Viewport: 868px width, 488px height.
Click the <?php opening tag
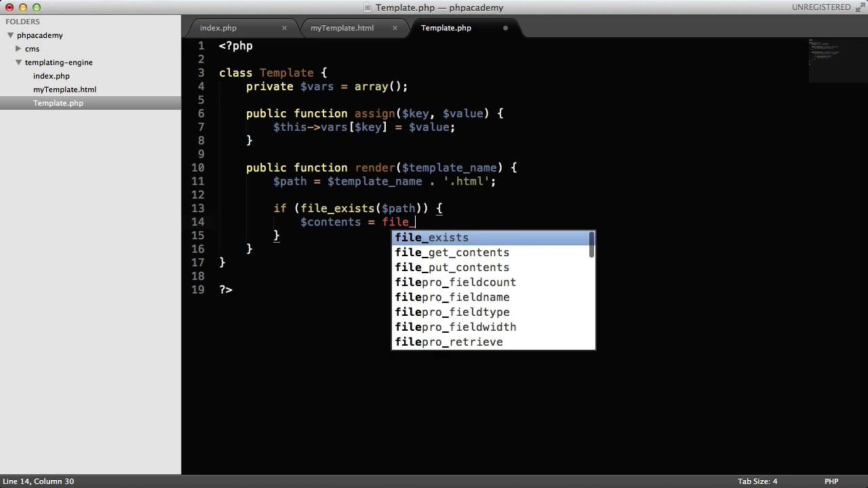235,45
